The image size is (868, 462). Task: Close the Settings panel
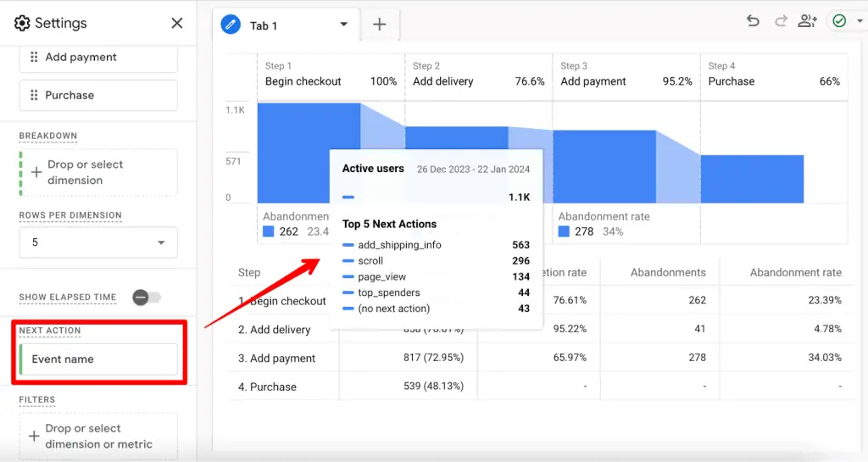[176, 23]
